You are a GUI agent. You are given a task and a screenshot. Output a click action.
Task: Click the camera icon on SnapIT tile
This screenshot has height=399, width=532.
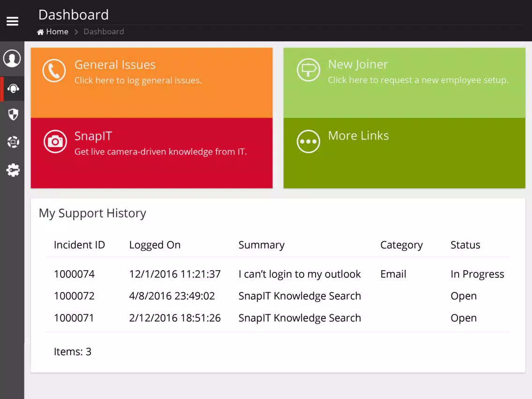55,141
